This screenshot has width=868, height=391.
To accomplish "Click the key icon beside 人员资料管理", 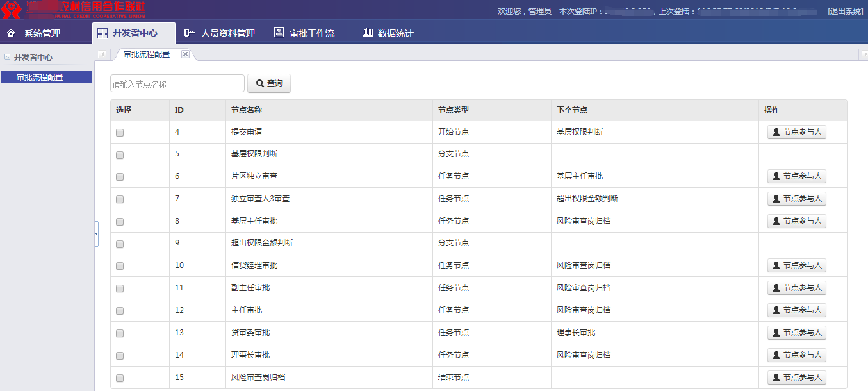I will point(189,33).
